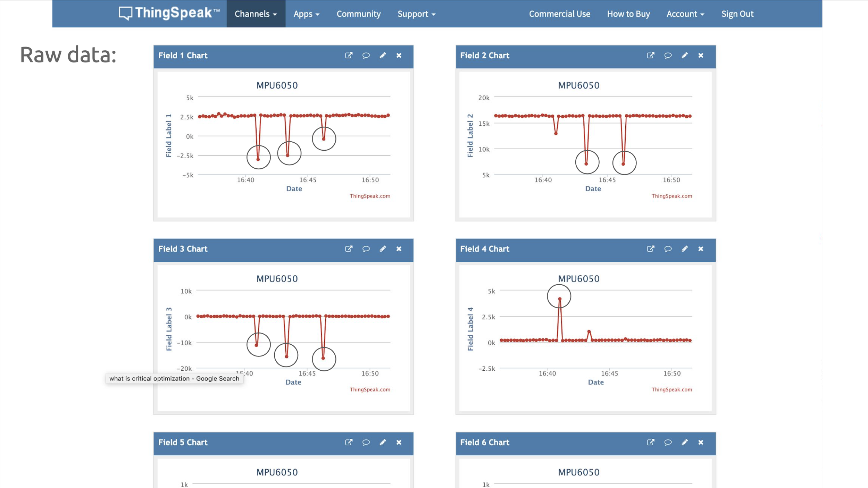Click Field 6 Chart comment bubble icon
Image resolution: width=868 pixels, height=488 pixels.
(x=667, y=442)
